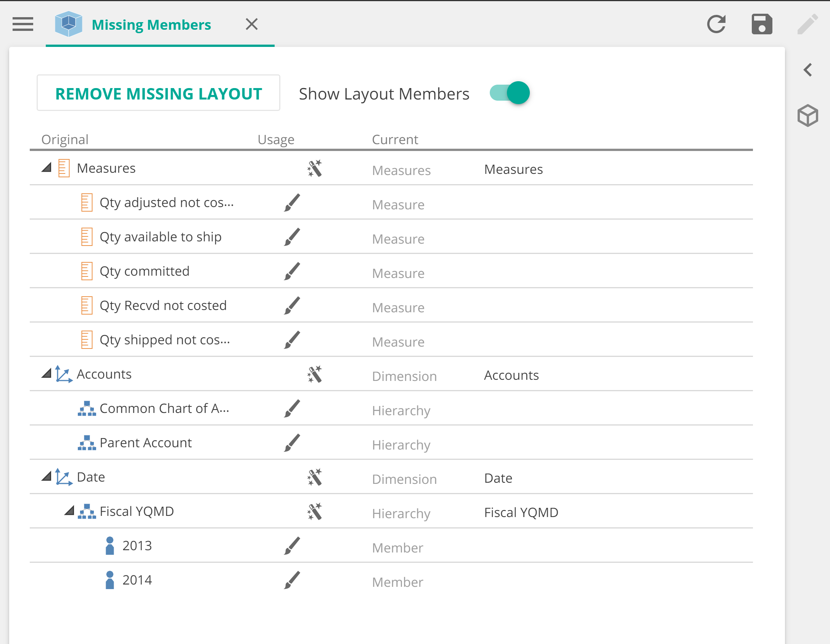The width and height of the screenshot is (830, 644).
Task: Click the brush icon for Qty committed
Action: click(x=292, y=271)
